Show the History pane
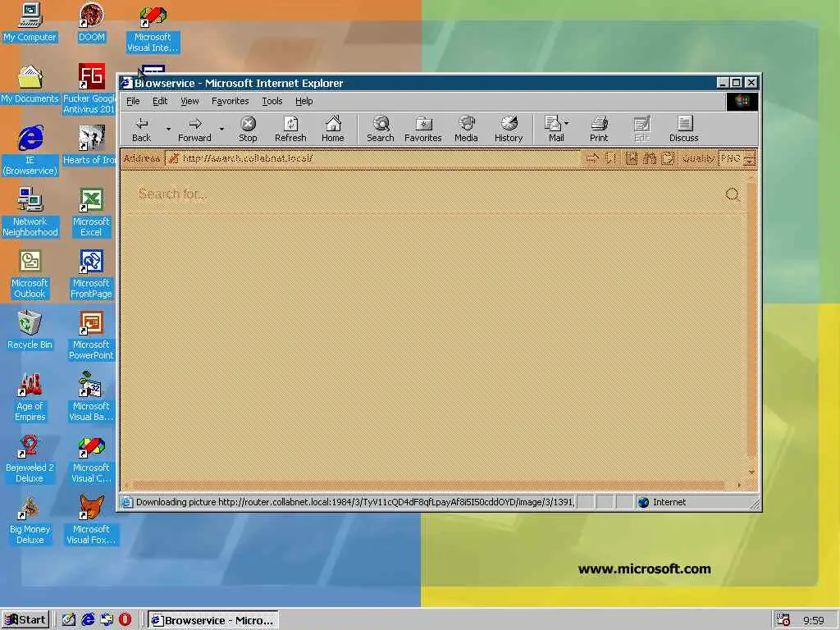Viewport: 840px width, 630px height. point(509,130)
